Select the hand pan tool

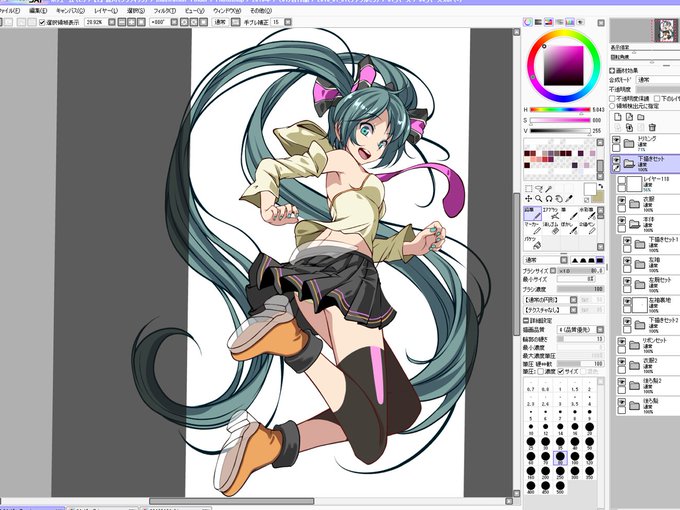[559, 199]
